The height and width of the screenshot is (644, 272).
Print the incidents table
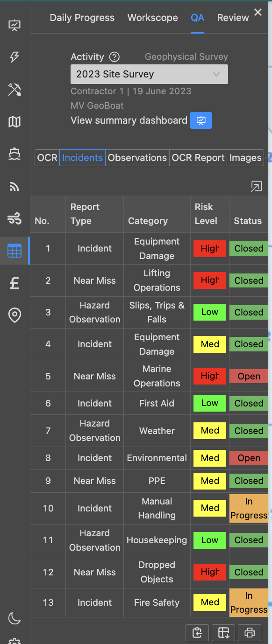(x=250, y=633)
